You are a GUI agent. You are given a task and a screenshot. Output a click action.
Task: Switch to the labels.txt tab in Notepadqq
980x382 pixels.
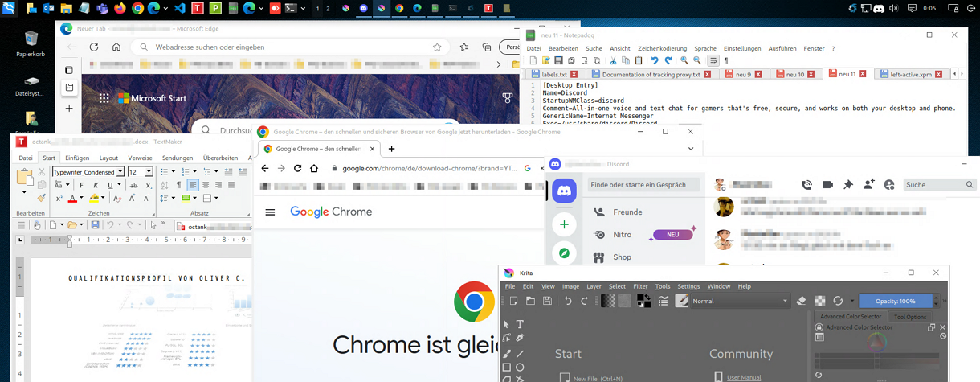(554, 74)
